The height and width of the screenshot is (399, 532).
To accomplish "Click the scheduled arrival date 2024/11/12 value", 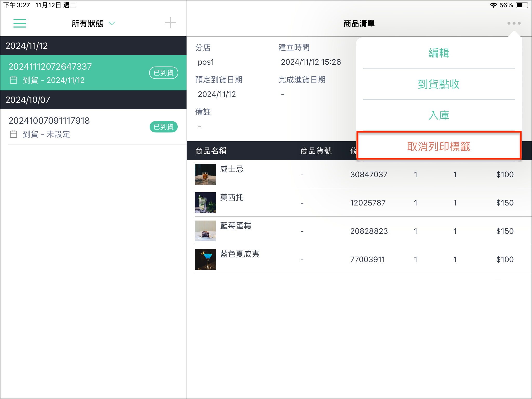I will point(217,94).
